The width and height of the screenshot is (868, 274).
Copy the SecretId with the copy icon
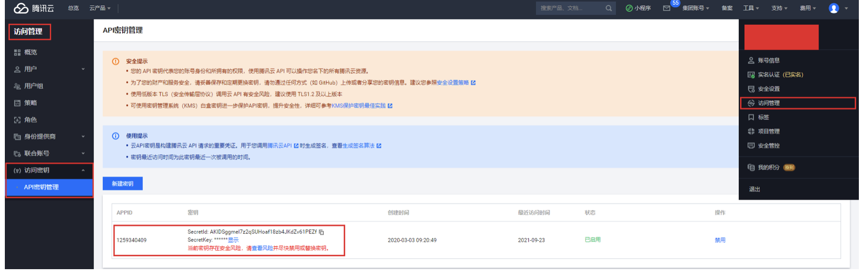(x=321, y=232)
